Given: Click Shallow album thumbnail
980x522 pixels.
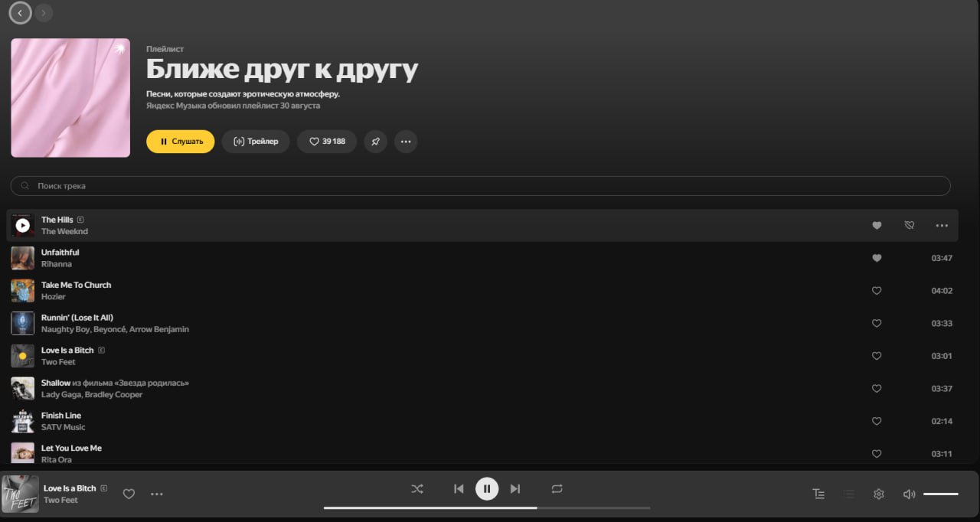Looking at the screenshot, I should [x=22, y=388].
